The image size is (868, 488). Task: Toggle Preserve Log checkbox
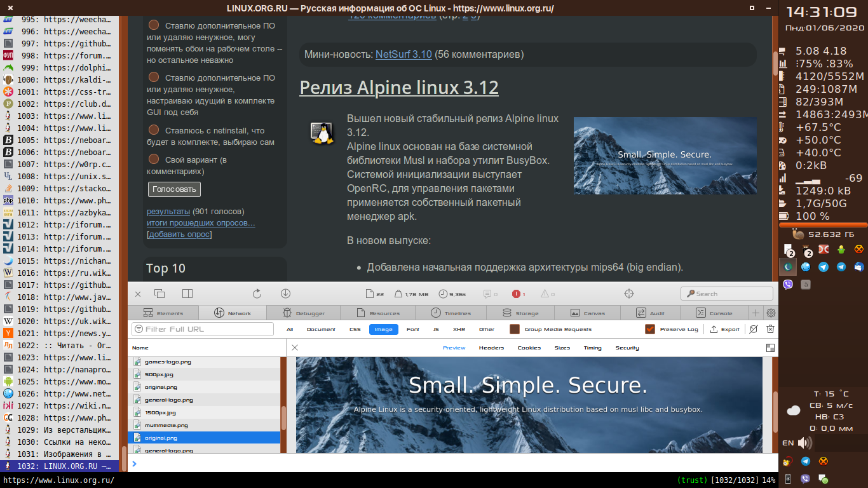tap(650, 329)
